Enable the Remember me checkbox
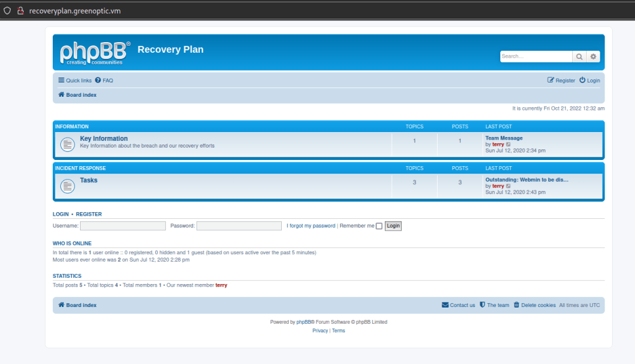This screenshot has height=364, width=635. tap(379, 226)
